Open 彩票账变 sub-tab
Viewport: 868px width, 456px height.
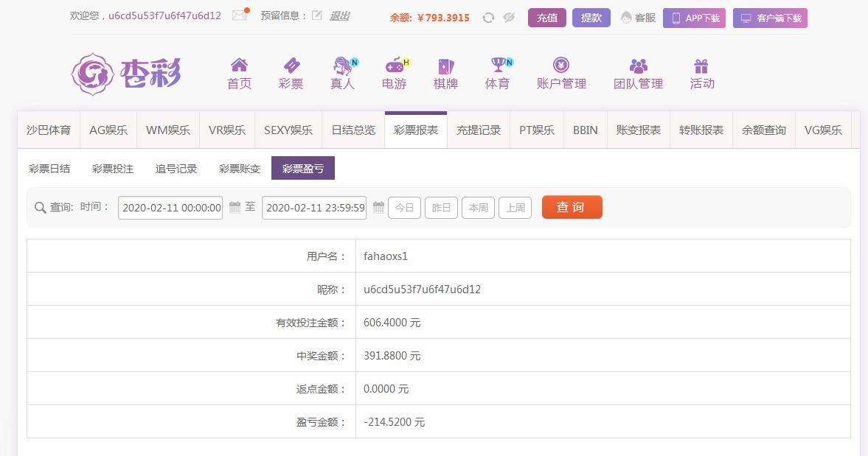click(240, 169)
